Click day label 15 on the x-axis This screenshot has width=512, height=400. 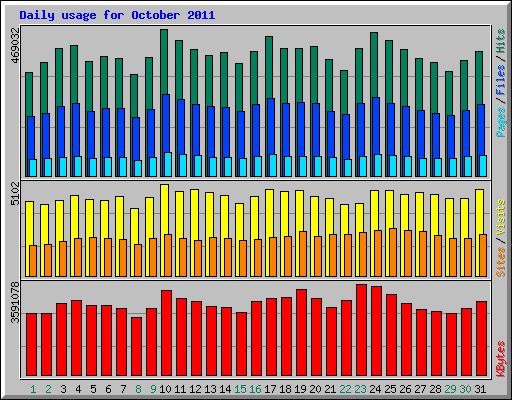[240, 389]
